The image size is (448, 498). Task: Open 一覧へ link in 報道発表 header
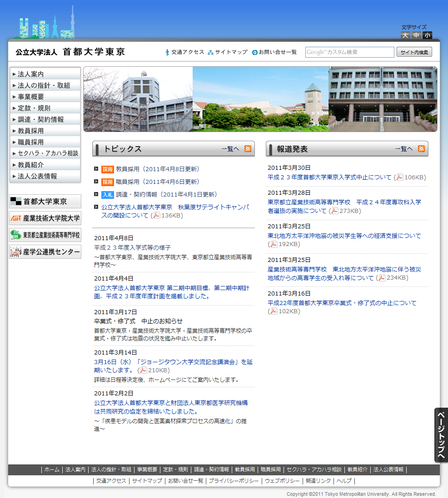404,149
